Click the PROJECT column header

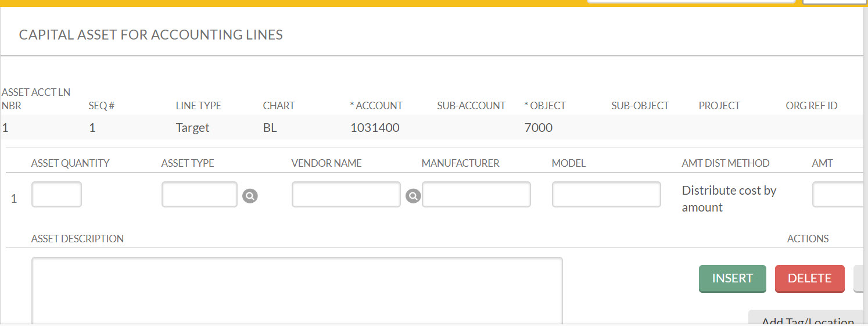coord(719,106)
